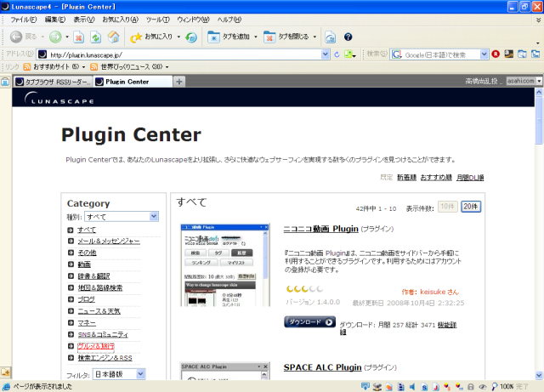Open the ニコニコ動画 Plugin title link
544x392 pixels.
pos(321,229)
